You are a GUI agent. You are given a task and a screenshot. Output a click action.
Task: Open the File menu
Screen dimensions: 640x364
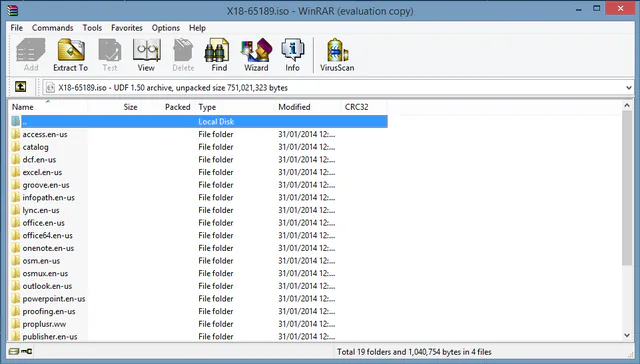click(17, 28)
